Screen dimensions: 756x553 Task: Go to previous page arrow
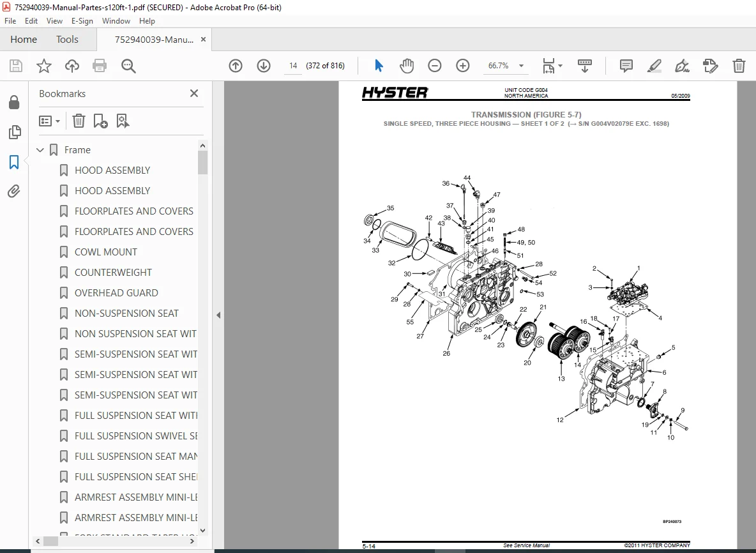pos(235,66)
